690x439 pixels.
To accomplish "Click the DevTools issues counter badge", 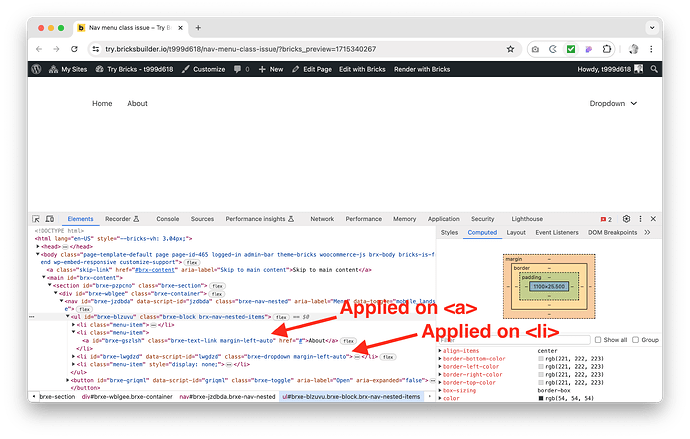I will point(606,219).
